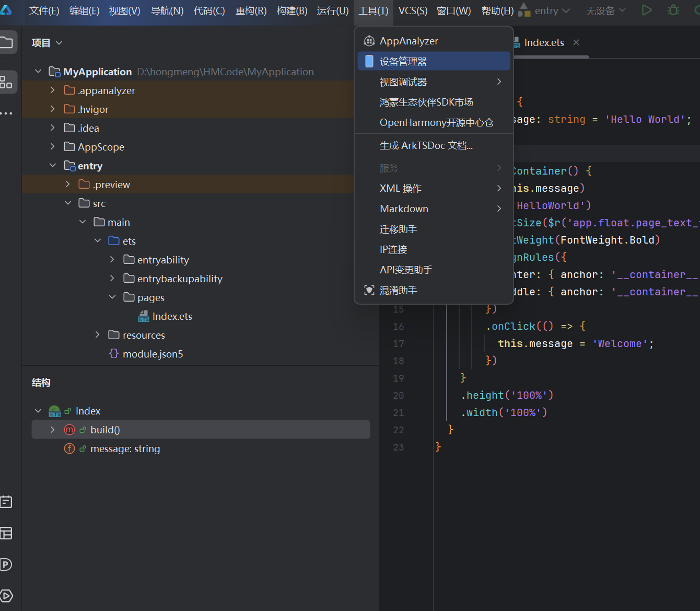
Task: Open the 构建(B) menu
Action: click(x=292, y=10)
